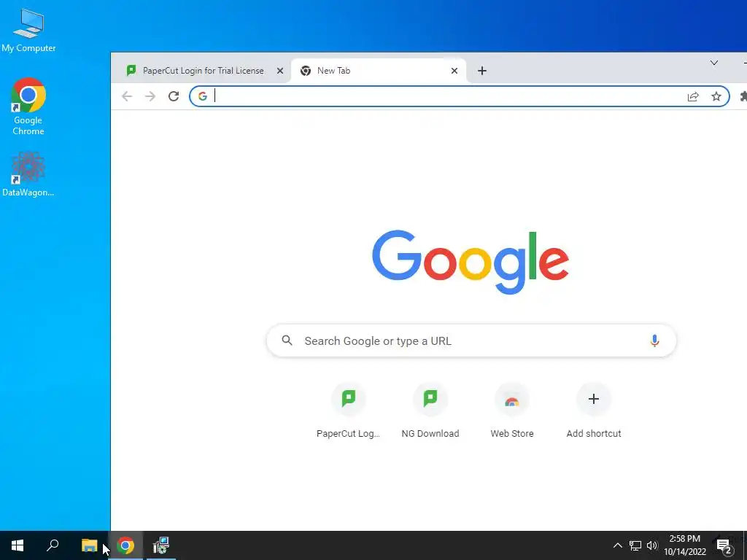The height and width of the screenshot is (560, 747).
Task: Open the tab search dropdown chevron
Action: 714,63
